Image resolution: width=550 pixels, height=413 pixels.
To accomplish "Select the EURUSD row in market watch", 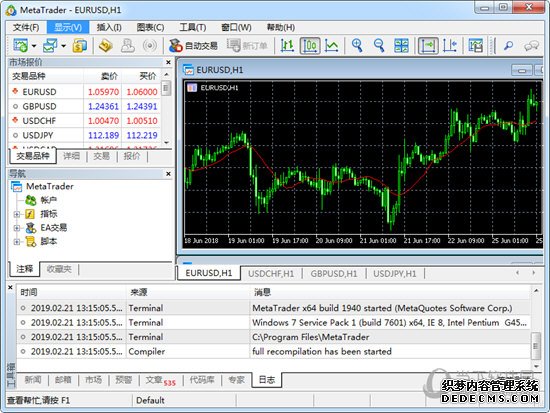I will [x=85, y=92].
